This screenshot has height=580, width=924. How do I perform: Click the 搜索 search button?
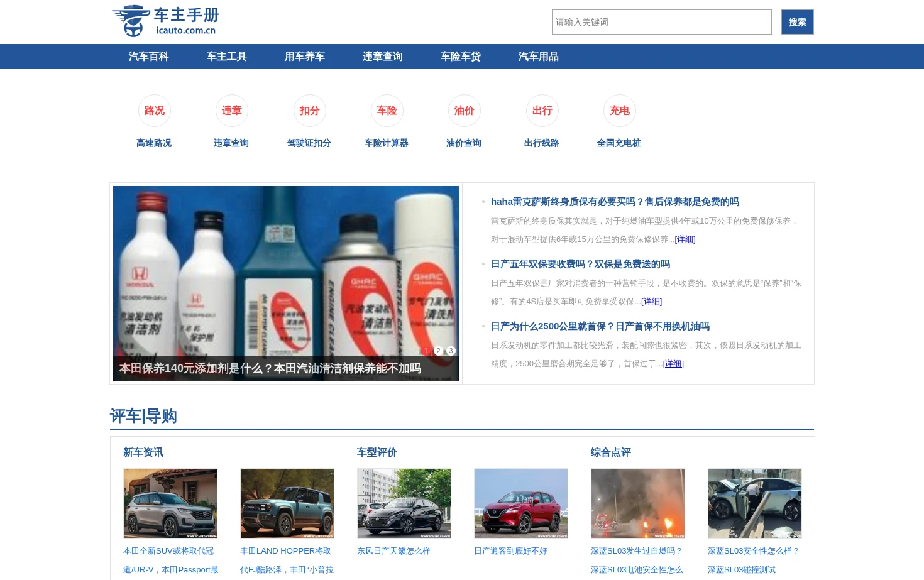pos(798,22)
